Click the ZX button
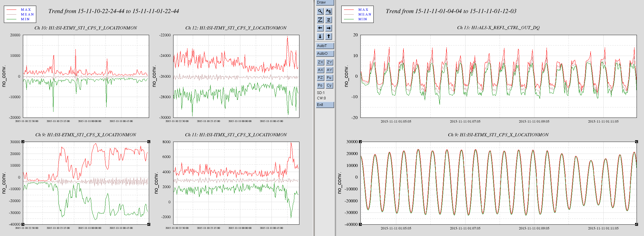This screenshot has height=236, width=644. point(321,62)
